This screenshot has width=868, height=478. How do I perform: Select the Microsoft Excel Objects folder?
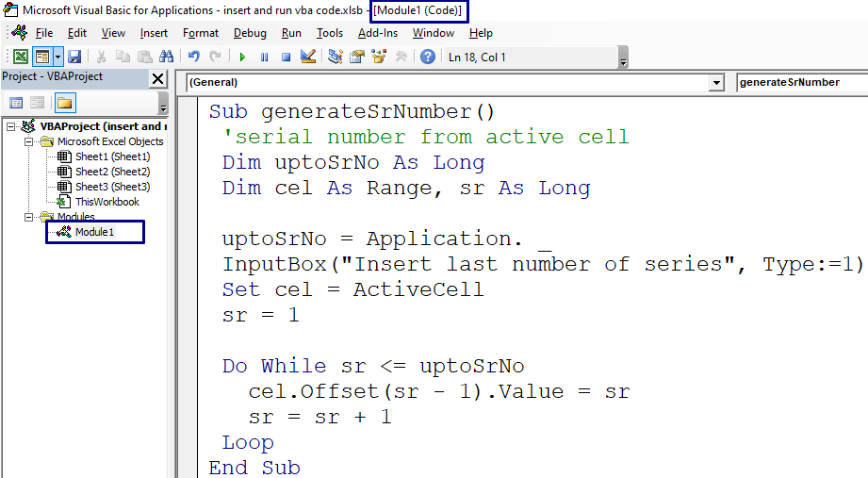pos(110,141)
